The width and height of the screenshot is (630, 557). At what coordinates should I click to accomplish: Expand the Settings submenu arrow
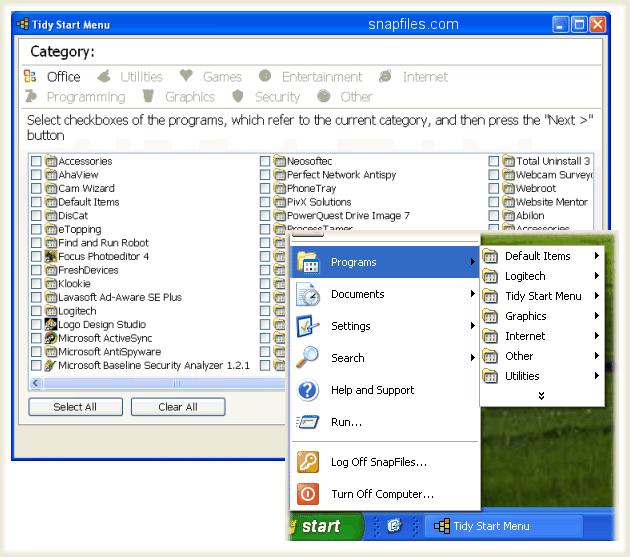pyautogui.click(x=473, y=326)
